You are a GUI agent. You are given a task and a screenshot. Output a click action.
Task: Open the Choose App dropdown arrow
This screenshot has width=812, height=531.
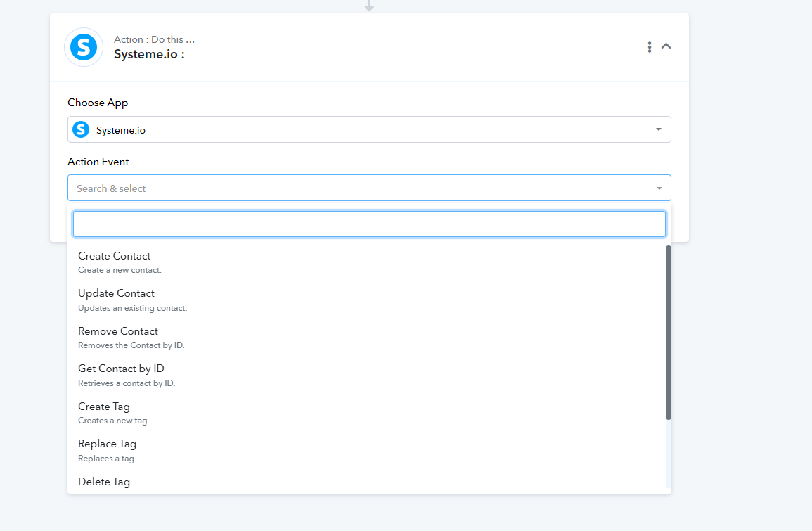coord(658,129)
